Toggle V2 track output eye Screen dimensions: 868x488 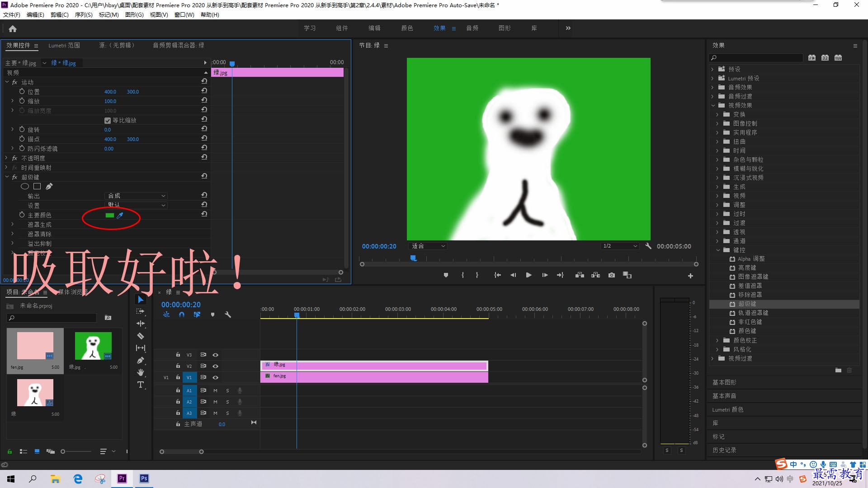click(x=216, y=366)
